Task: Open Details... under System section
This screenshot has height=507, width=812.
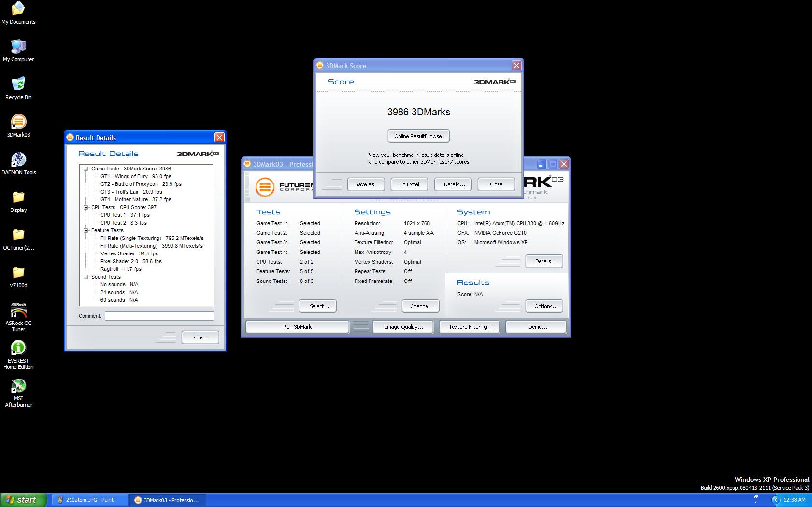Action: [545, 261]
